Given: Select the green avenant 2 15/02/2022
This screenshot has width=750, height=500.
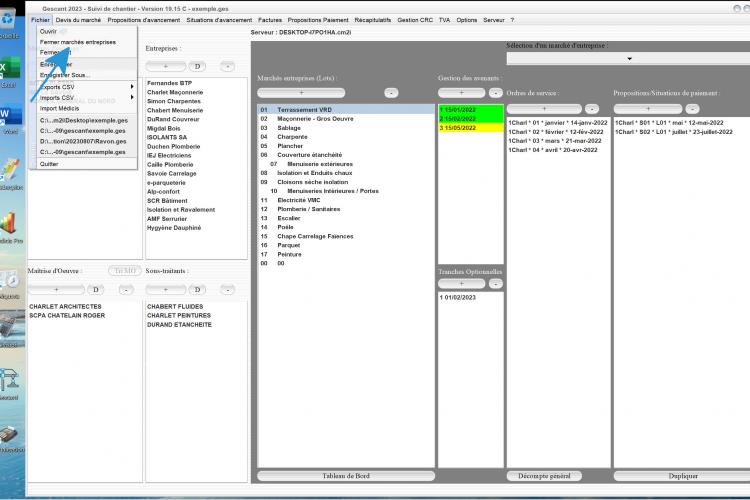Looking at the screenshot, I should (x=471, y=119).
